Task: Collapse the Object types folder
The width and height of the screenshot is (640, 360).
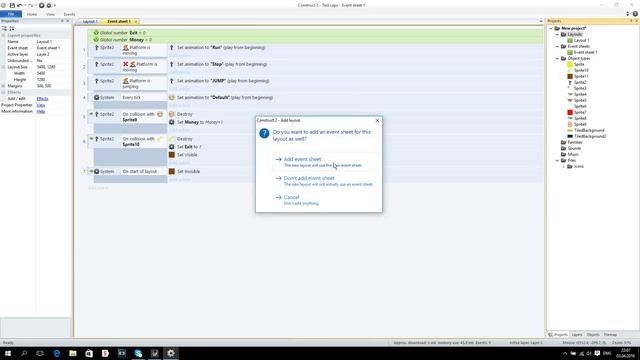Action: pyautogui.click(x=557, y=58)
